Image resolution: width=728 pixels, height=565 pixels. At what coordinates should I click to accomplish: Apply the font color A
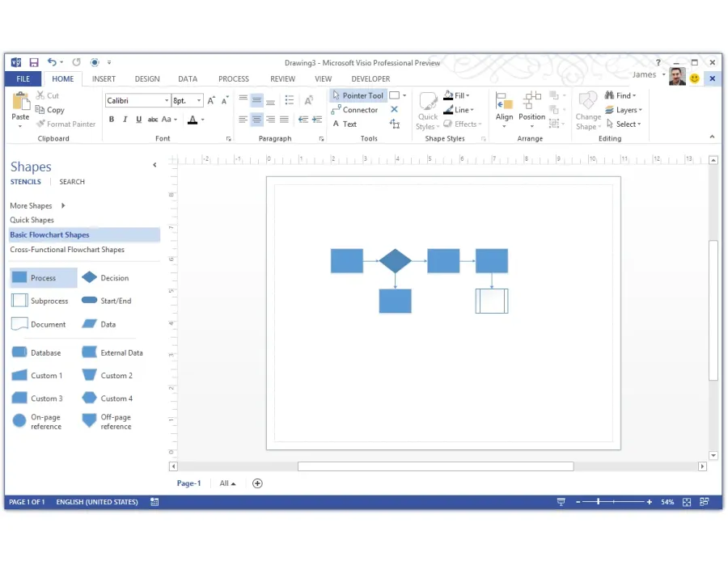pyautogui.click(x=193, y=120)
